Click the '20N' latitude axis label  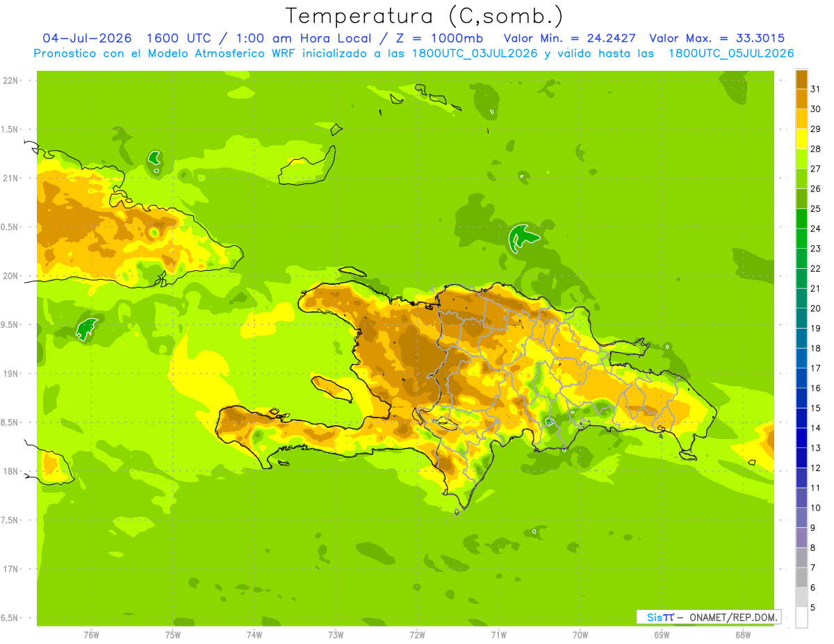(x=10, y=276)
